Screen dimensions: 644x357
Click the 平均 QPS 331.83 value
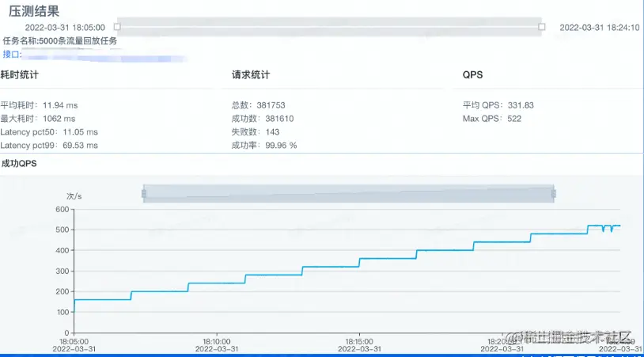point(521,105)
